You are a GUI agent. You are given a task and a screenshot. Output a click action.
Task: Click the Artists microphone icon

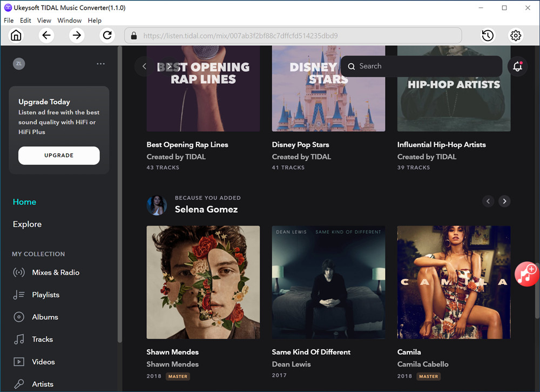coord(19,384)
